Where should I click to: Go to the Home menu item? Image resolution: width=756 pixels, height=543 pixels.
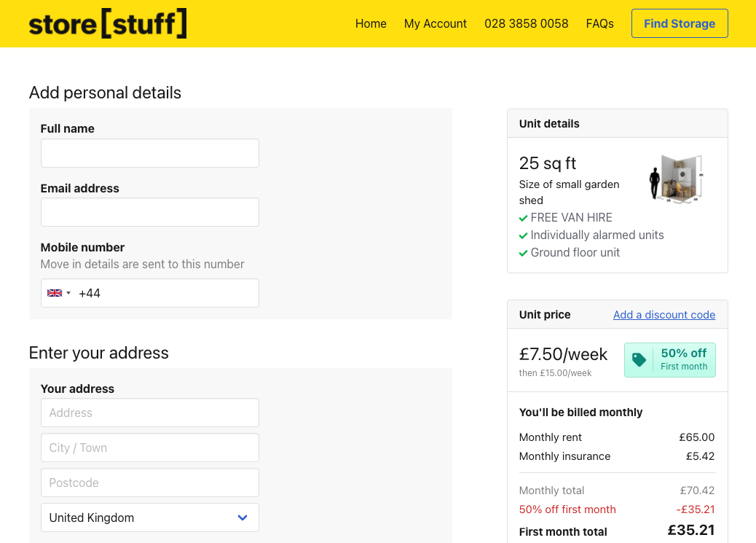pos(371,23)
